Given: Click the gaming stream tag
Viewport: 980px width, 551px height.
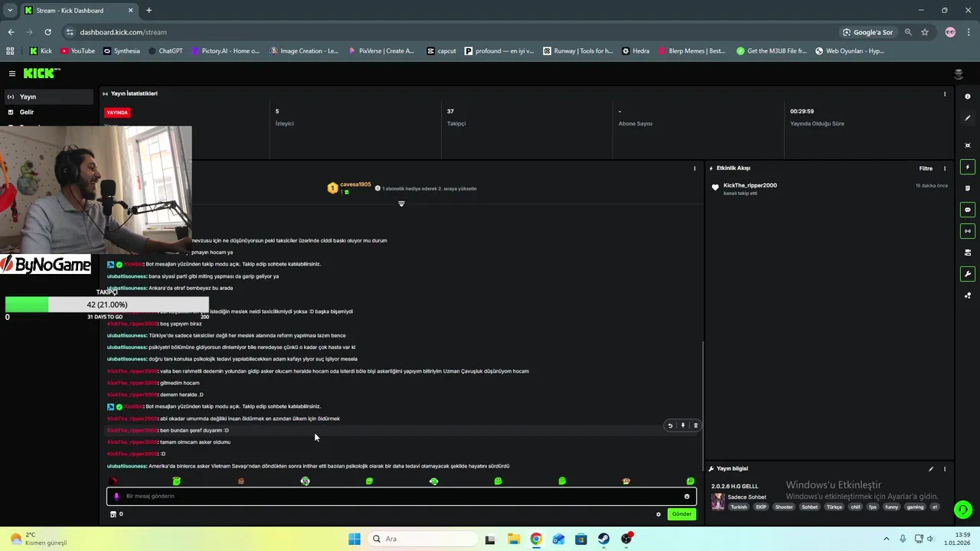Looking at the screenshot, I should (x=915, y=507).
